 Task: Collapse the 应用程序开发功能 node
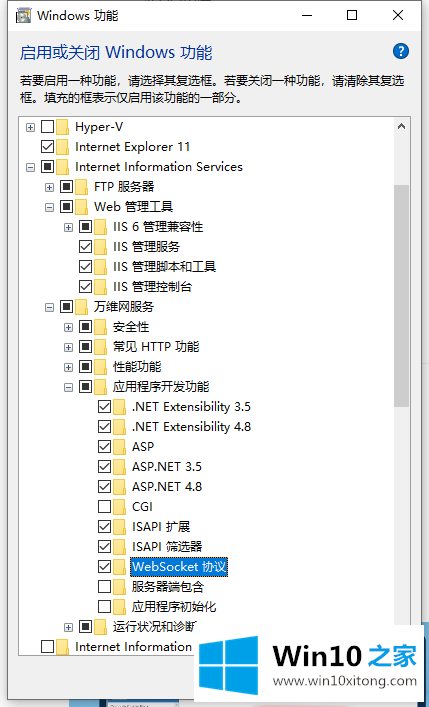[68, 387]
